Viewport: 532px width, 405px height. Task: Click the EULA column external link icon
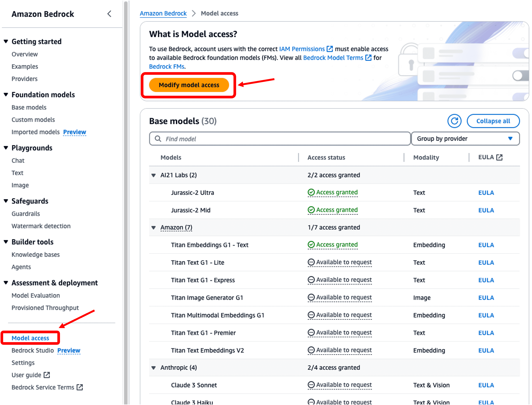click(x=500, y=157)
